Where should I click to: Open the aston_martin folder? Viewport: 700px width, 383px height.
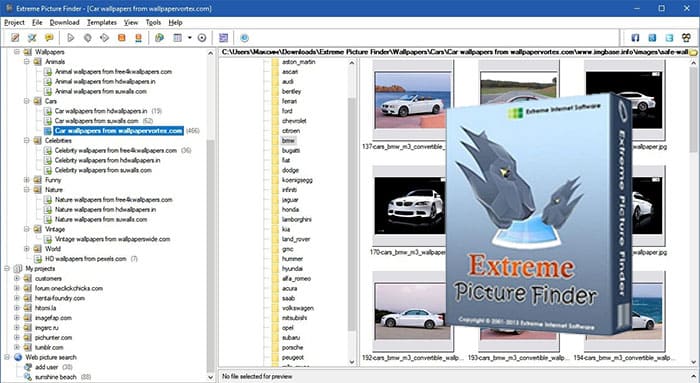pos(298,62)
